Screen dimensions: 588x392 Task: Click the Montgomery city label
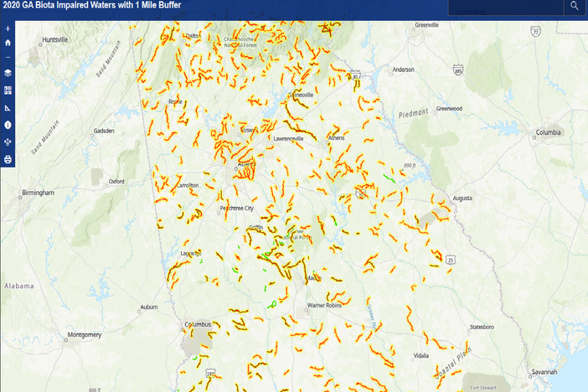pyautogui.click(x=85, y=334)
